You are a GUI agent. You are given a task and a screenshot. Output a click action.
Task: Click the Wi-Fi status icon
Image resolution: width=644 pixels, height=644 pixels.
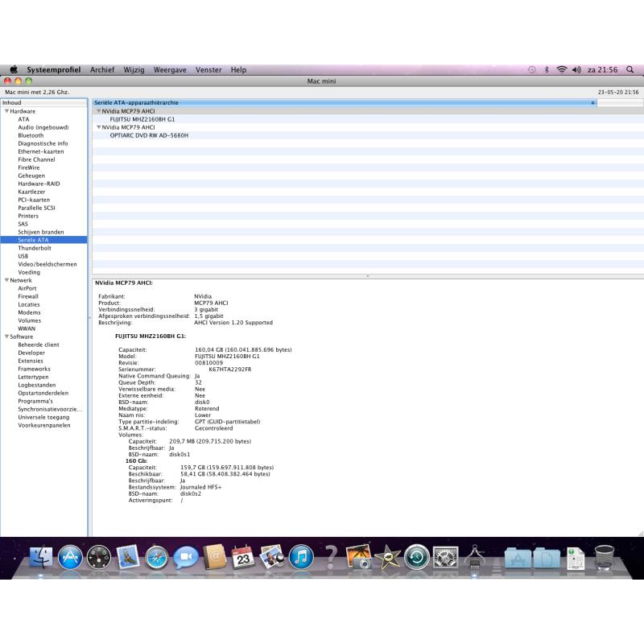[x=561, y=69]
